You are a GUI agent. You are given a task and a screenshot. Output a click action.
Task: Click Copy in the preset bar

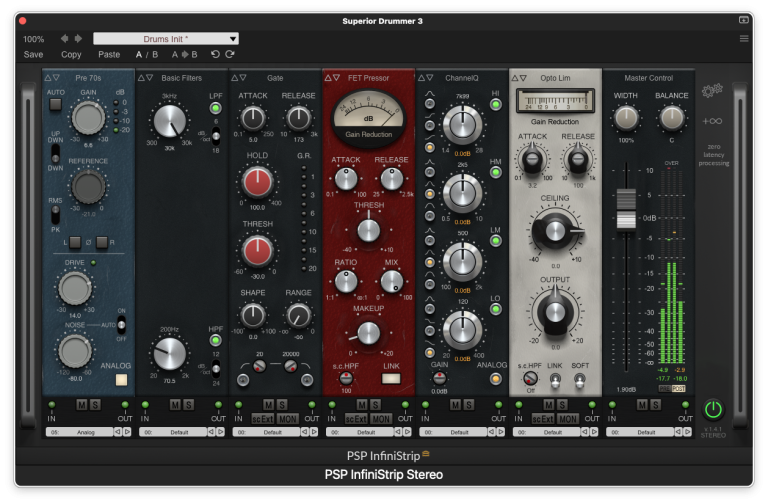pyautogui.click(x=71, y=54)
